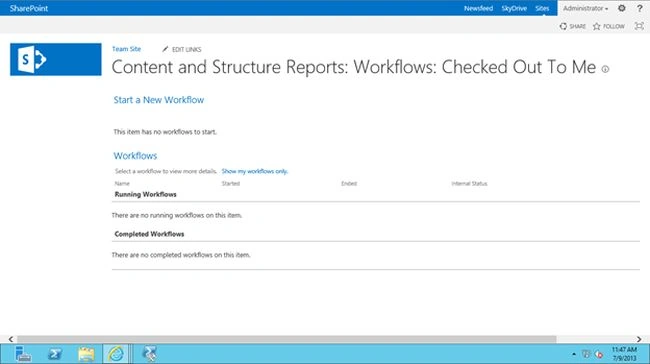Open the help question mark
The width and height of the screenshot is (650, 364).
click(640, 8)
